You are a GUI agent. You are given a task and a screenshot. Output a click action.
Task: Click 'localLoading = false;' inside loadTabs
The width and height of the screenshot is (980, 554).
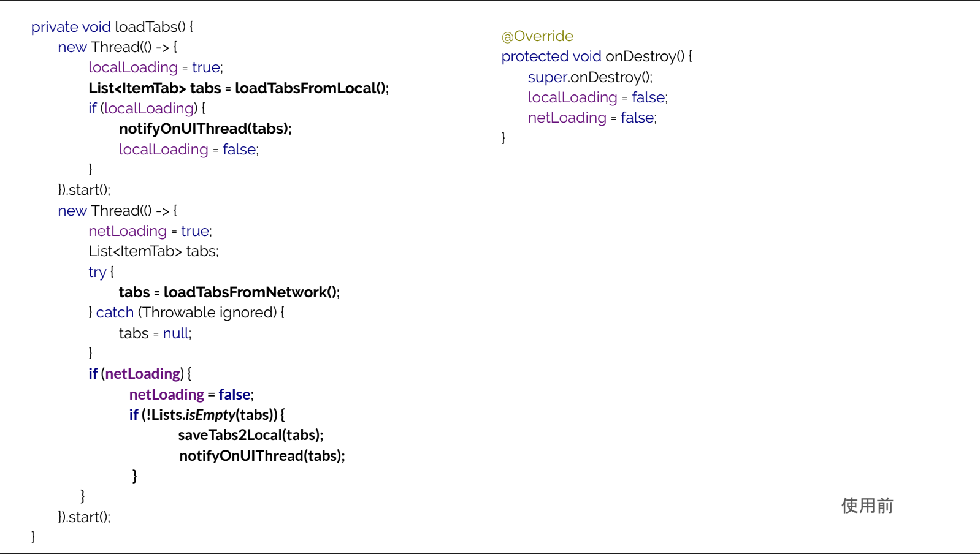(189, 150)
